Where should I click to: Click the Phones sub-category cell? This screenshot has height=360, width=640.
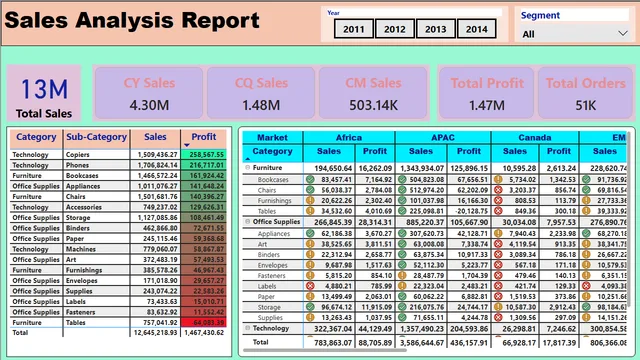click(97, 165)
